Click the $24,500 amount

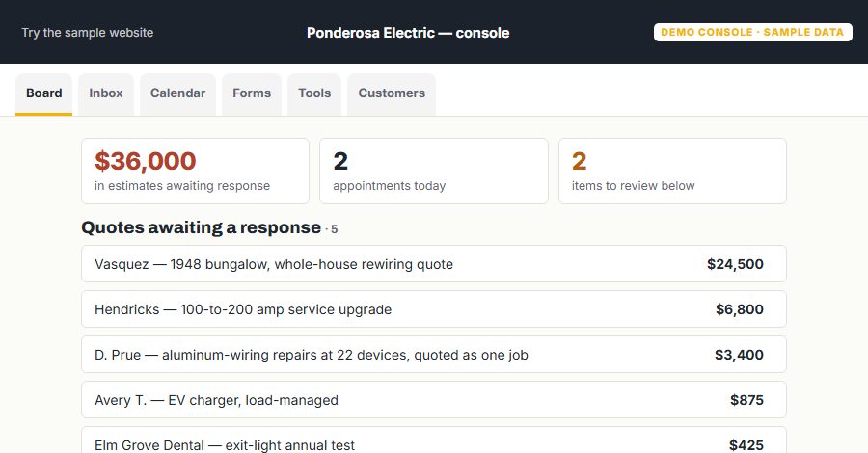point(735,264)
